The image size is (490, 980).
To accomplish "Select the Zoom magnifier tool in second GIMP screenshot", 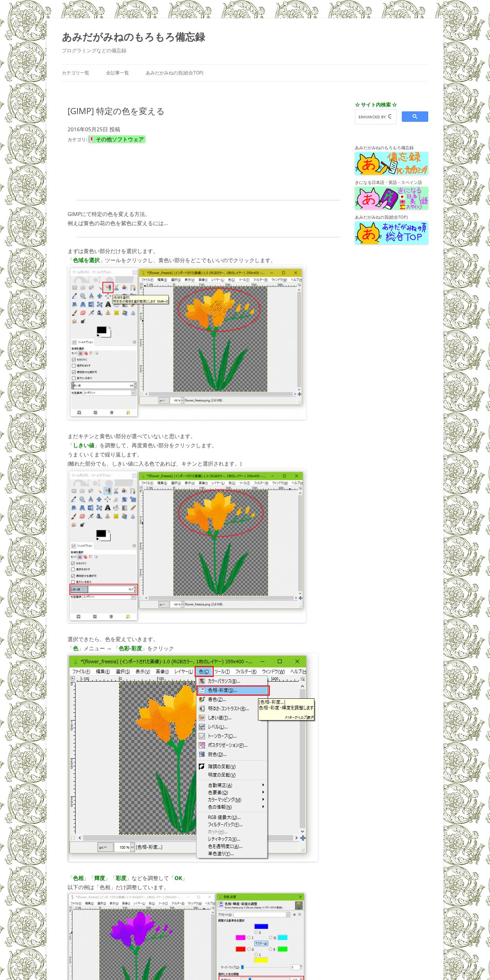I will 82,499.
